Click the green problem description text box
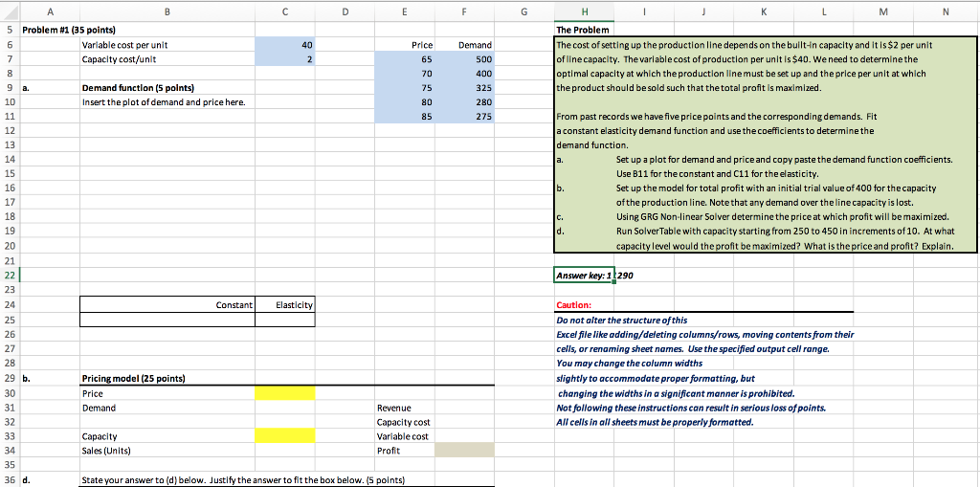980x487 pixels. tap(765, 144)
